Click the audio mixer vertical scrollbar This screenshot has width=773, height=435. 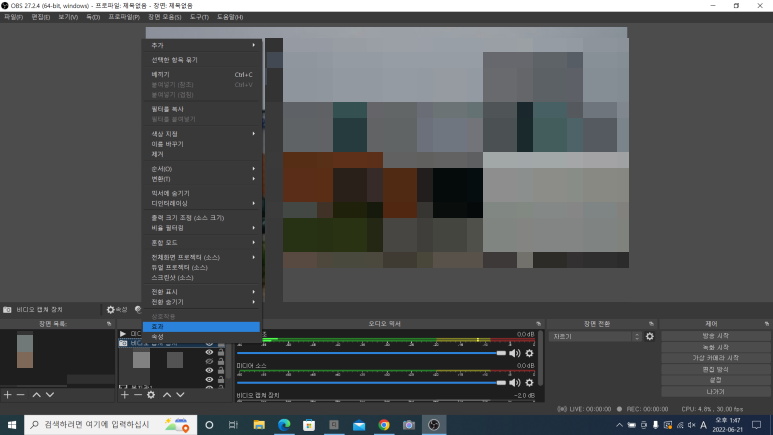coord(541,358)
